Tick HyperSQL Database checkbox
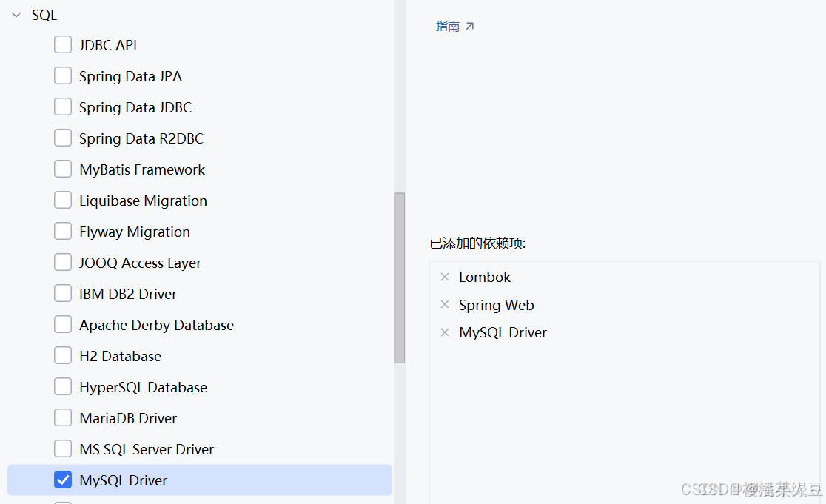The height and width of the screenshot is (504, 826). click(x=63, y=386)
